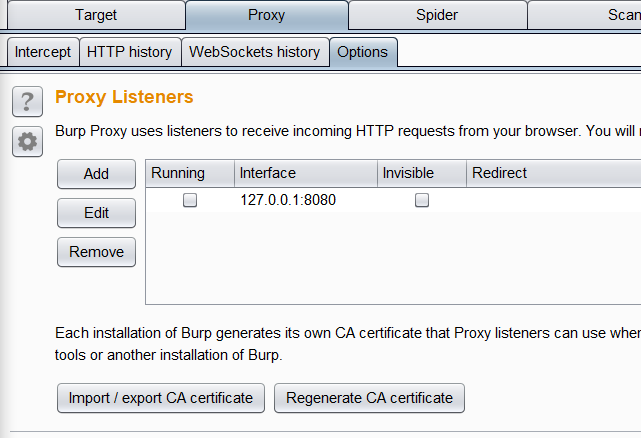Click the Remove listener button
641x438 pixels.
pos(96,252)
